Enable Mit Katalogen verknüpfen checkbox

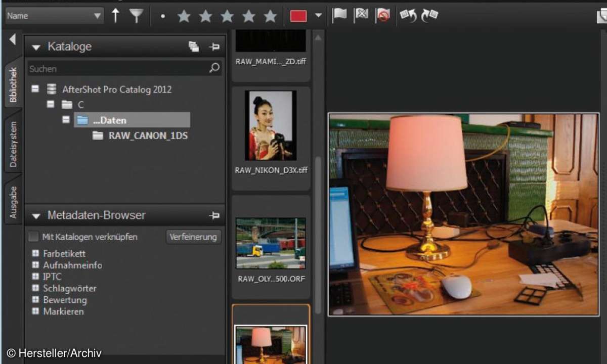[x=33, y=237]
